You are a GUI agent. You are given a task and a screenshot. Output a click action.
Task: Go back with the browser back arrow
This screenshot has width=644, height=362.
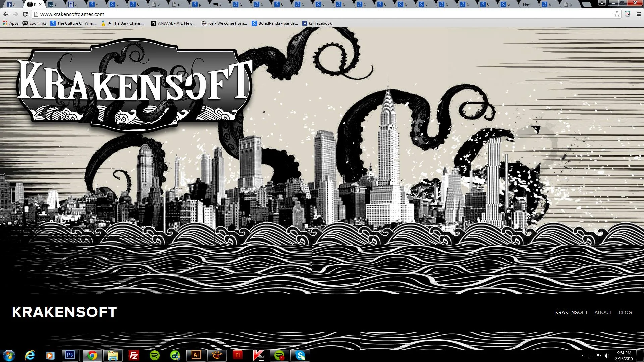pos(6,14)
